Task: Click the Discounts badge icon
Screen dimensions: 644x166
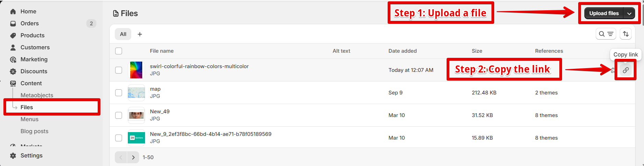Action: (13, 72)
